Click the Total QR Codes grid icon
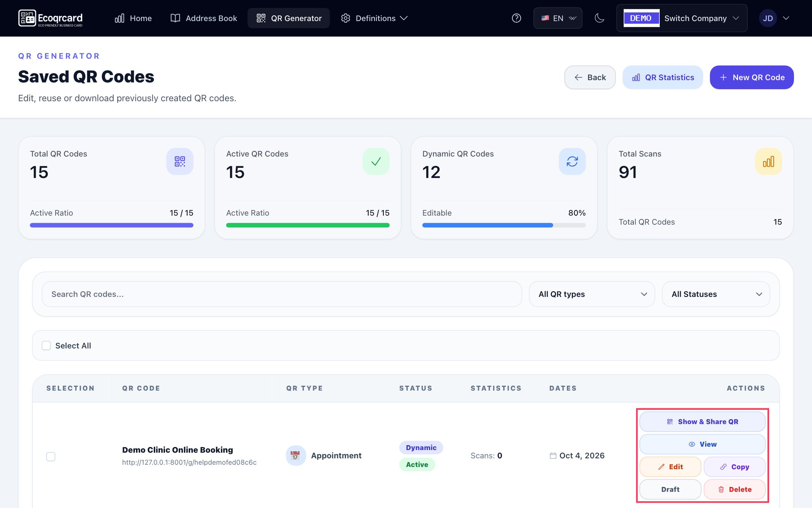812x508 pixels. [180, 161]
